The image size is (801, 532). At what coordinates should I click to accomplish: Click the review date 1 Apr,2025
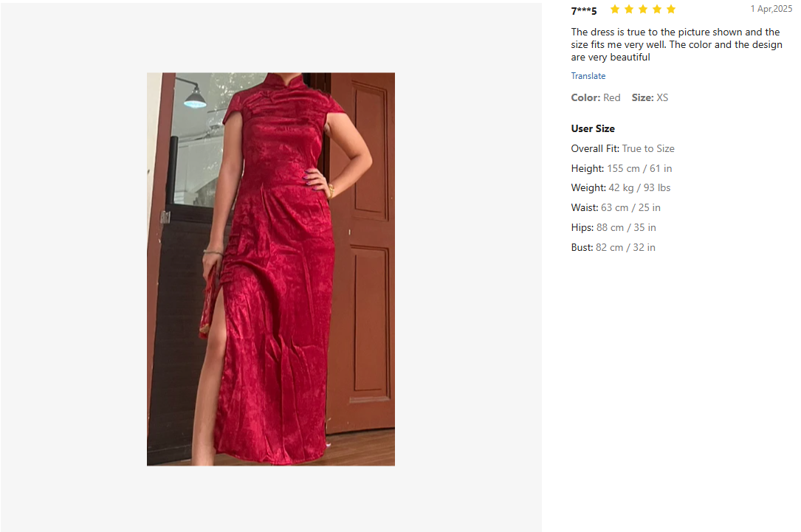pyautogui.click(x=771, y=9)
